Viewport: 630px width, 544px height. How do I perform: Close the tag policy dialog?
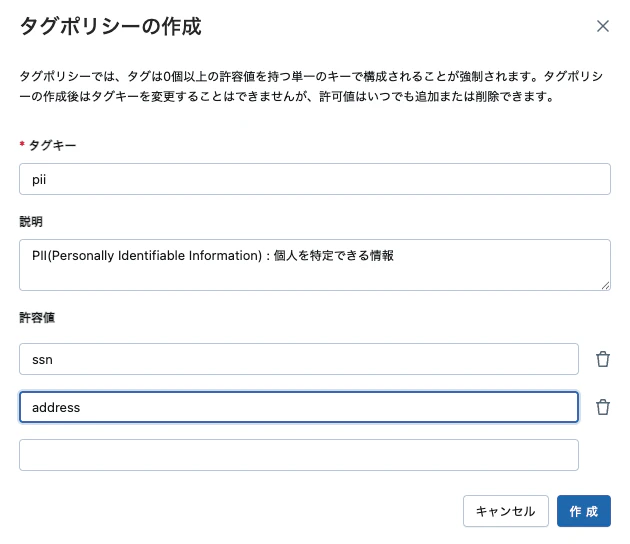coord(603,26)
